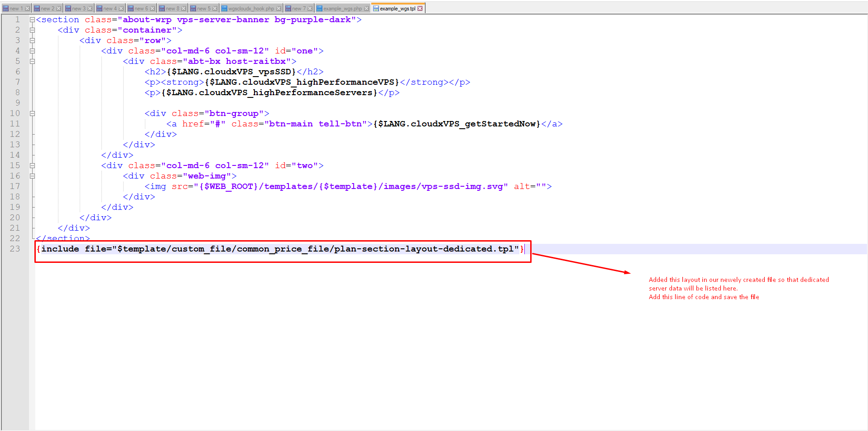Close the example_wgs.php tab
This screenshot has width=868, height=431.
pos(367,9)
